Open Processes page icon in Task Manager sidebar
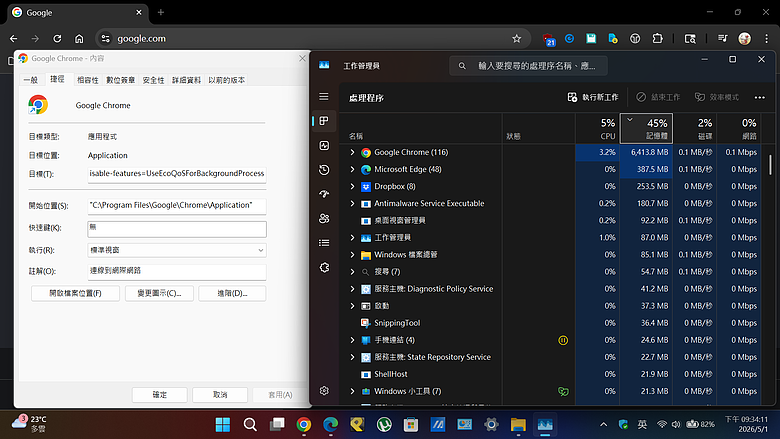780x439 pixels. point(324,121)
